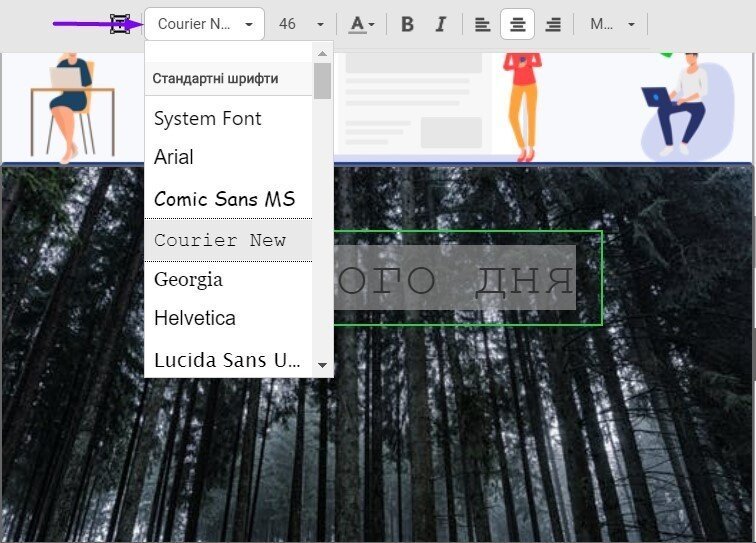Toggle center text alignment
Screen dimensions: 756x543
[x=517, y=24]
